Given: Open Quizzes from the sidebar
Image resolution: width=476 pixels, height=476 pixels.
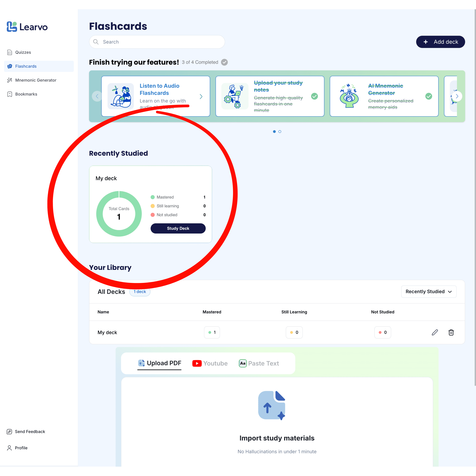Looking at the screenshot, I should pos(23,52).
